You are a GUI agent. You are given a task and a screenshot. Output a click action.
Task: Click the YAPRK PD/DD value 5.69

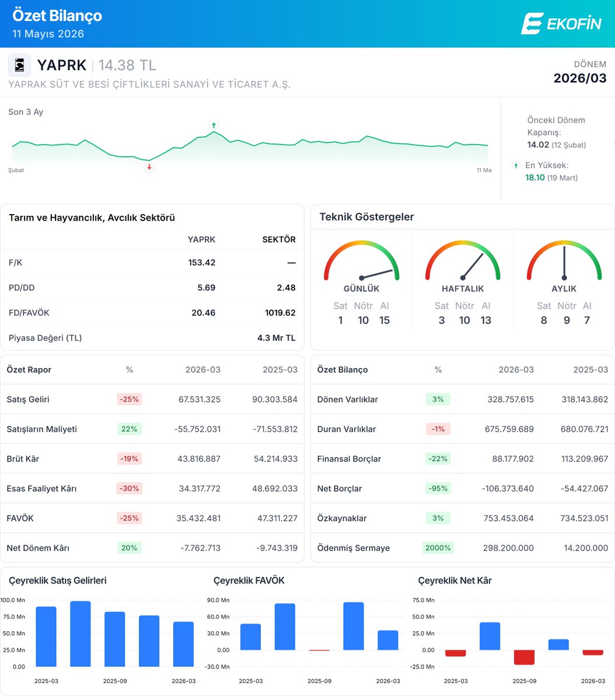[x=207, y=288]
